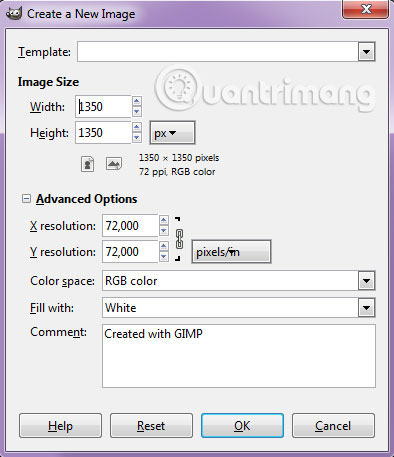Click the Y resolution input field
This screenshot has height=457, width=394.
[130, 252]
